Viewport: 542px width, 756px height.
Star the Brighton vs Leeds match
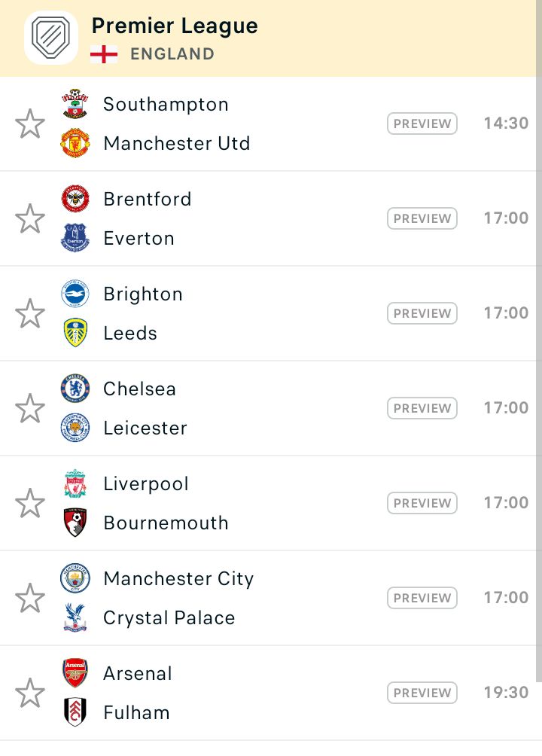pyautogui.click(x=30, y=313)
